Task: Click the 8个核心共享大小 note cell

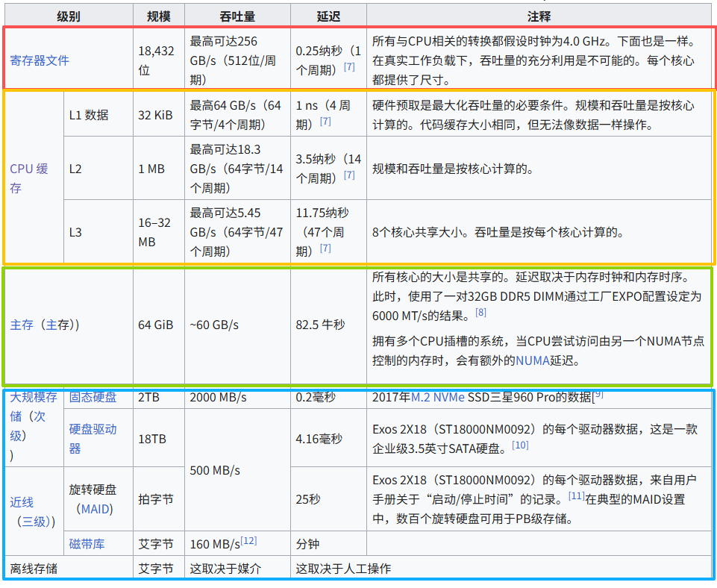Action: (539, 232)
